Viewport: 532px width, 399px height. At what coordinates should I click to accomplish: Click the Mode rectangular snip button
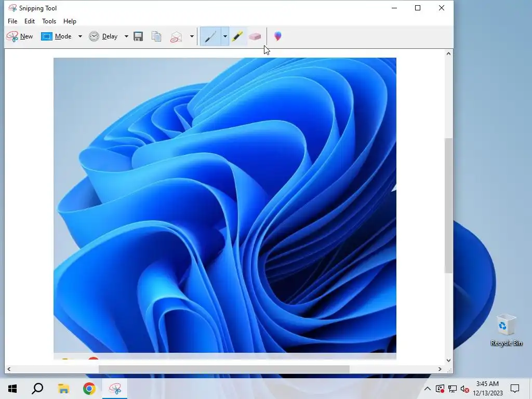[56, 36]
